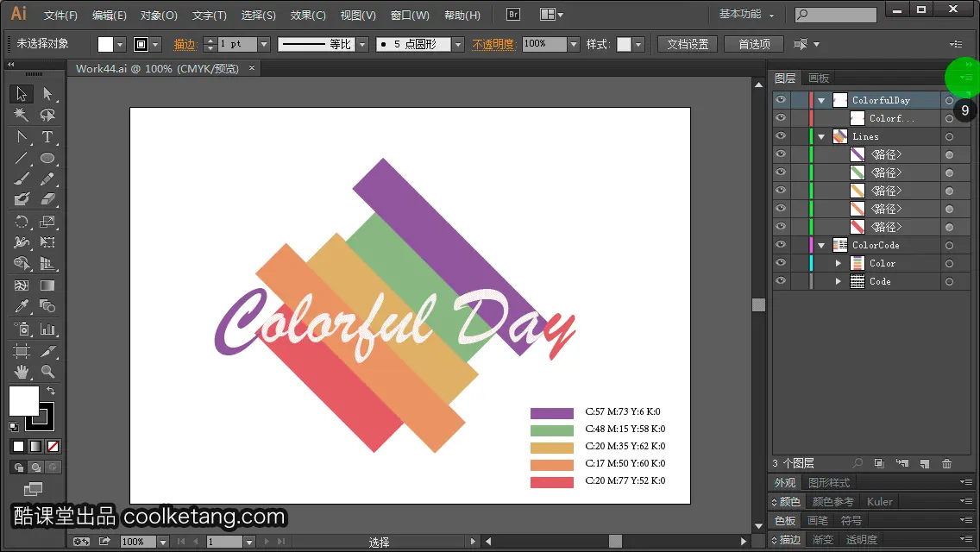Viewport: 980px width, 552px height.
Task: Hide the ColorCode layer eye
Action: click(x=781, y=244)
